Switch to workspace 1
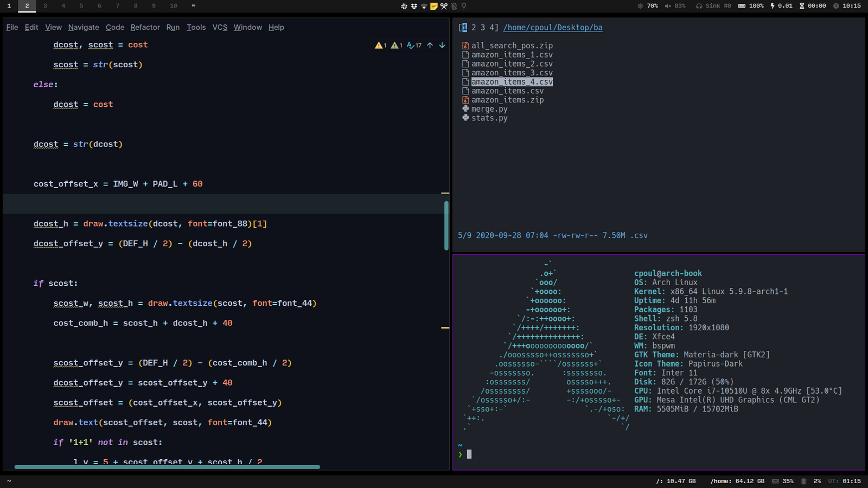 click(x=9, y=6)
